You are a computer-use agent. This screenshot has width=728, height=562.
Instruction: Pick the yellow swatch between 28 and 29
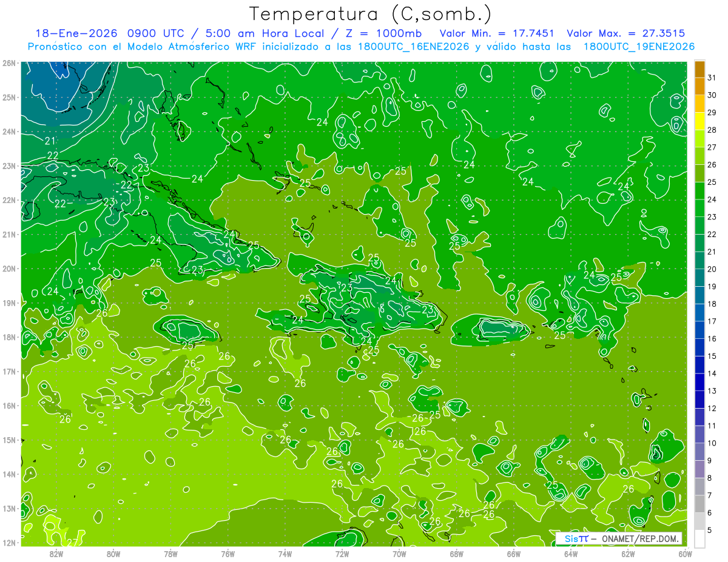[699, 121]
